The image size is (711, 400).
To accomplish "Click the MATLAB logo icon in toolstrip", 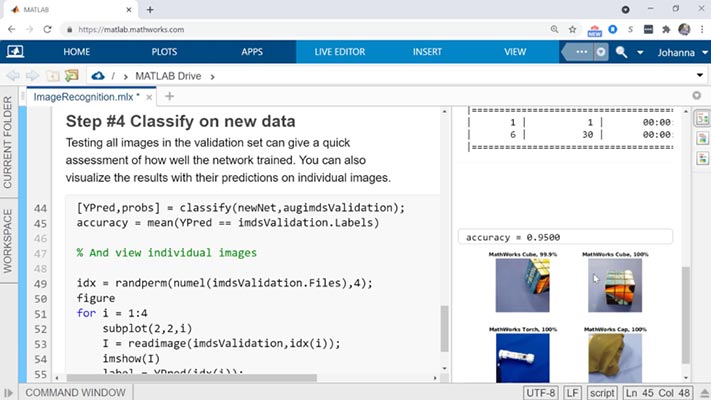I will click(15, 52).
